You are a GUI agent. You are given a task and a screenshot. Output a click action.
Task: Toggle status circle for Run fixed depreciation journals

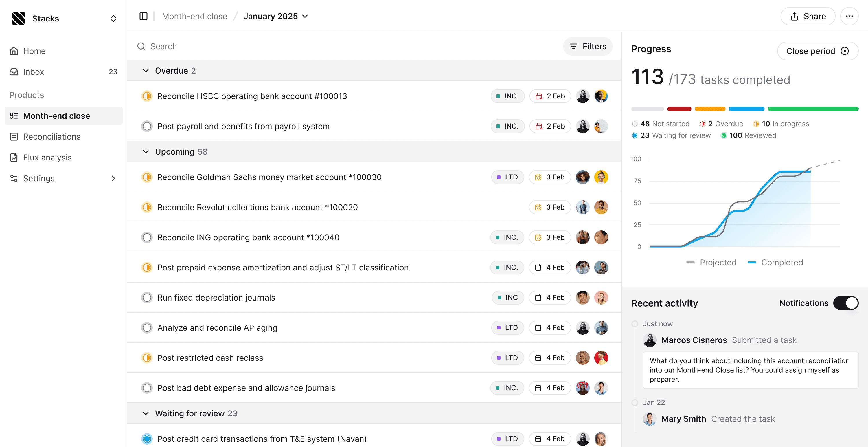(147, 298)
